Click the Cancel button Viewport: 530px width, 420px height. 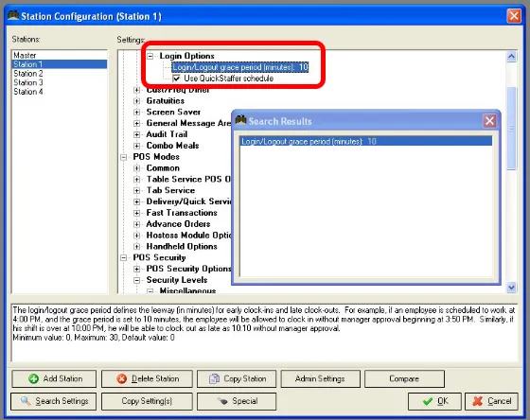(x=491, y=401)
